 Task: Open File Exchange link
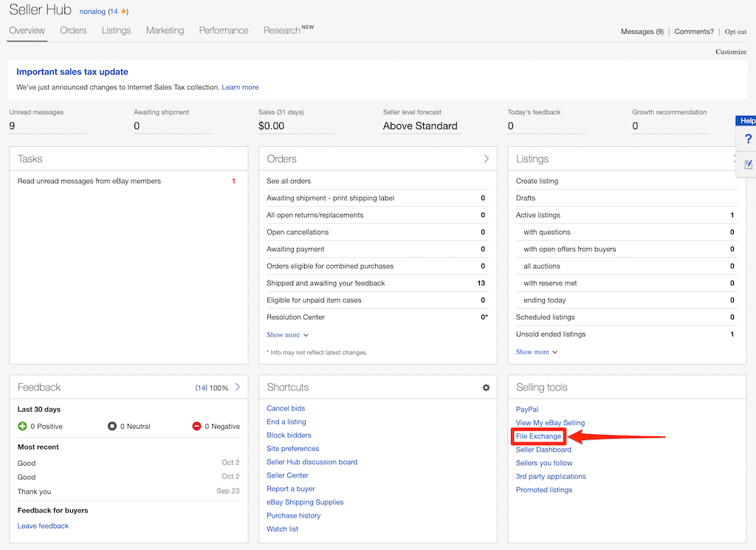click(538, 436)
